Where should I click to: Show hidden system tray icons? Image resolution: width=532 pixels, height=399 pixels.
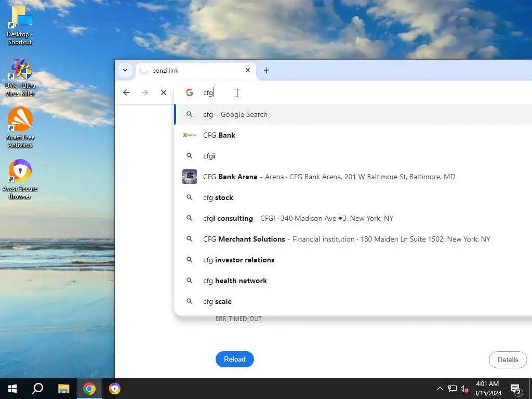[x=440, y=389]
